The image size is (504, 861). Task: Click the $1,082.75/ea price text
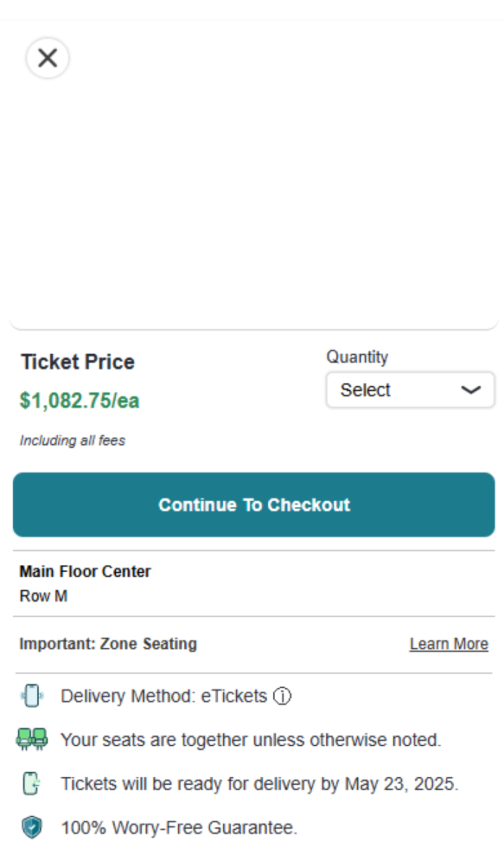[x=80, y=400]
